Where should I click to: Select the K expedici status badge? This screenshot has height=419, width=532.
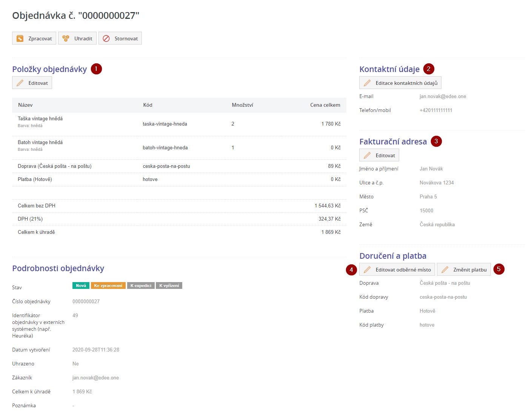click(141, 285)
